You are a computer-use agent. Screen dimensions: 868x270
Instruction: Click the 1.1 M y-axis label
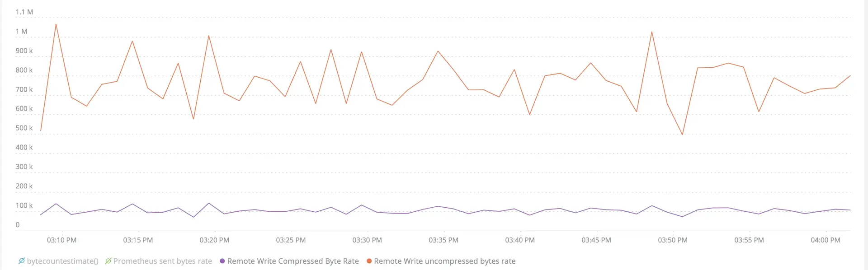(x=24, y=12)
